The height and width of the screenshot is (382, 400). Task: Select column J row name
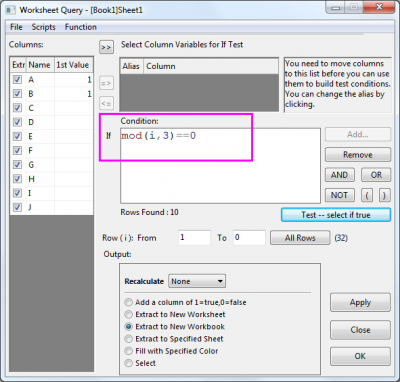tap(30, 207)
